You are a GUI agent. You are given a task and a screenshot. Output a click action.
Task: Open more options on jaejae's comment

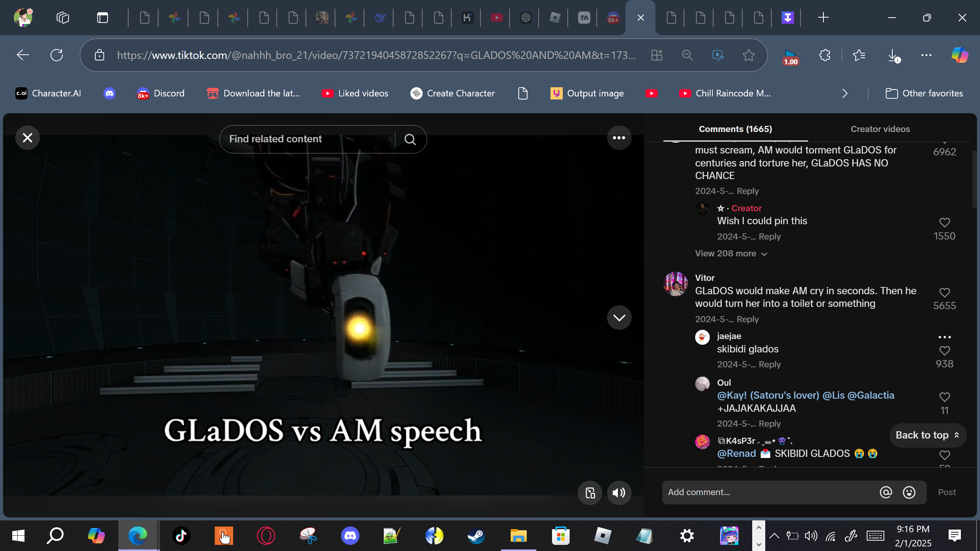click(x=944, y=337)
